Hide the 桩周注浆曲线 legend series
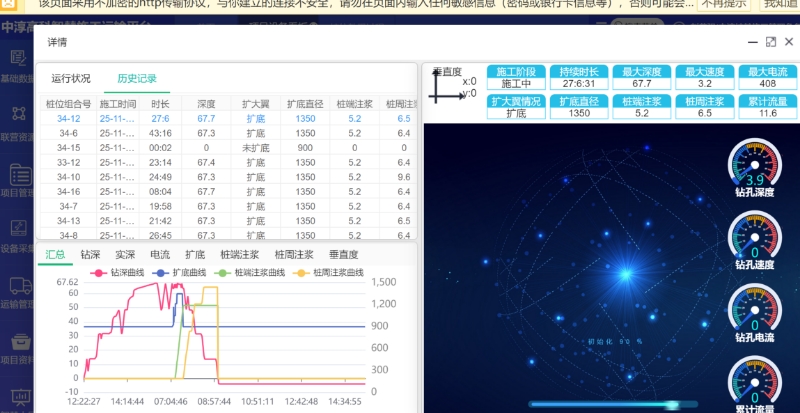800x413 pixels. [x=330, y=273]
